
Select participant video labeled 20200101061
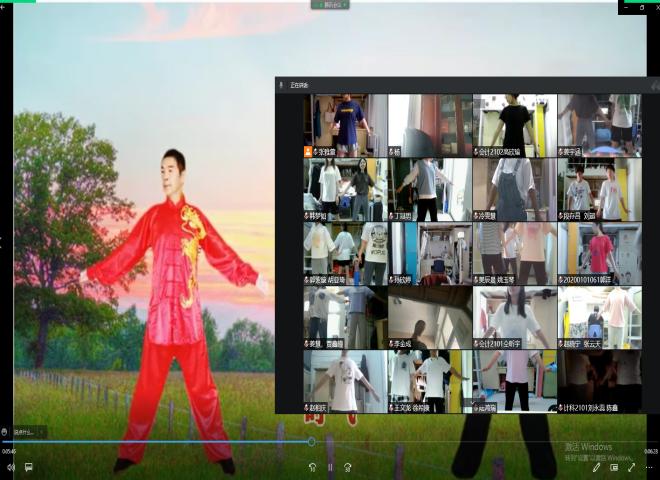click(x=599, y=254)
